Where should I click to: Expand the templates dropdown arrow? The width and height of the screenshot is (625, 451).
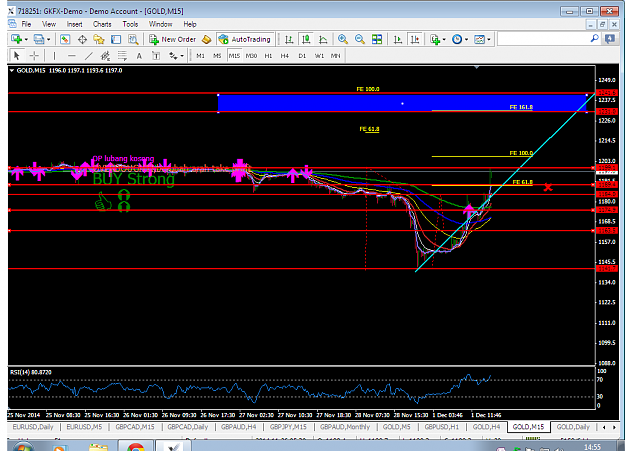tap(489, 39)
